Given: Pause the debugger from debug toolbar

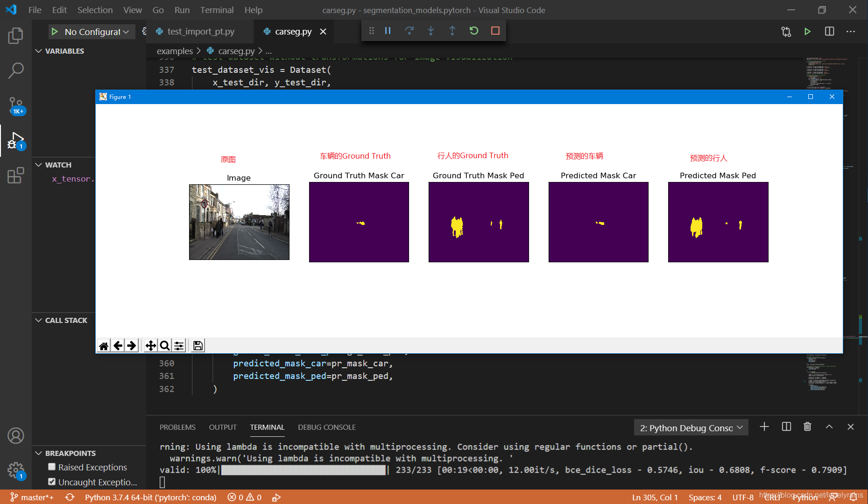Looking at the screenshot, I should coord(388,31).
